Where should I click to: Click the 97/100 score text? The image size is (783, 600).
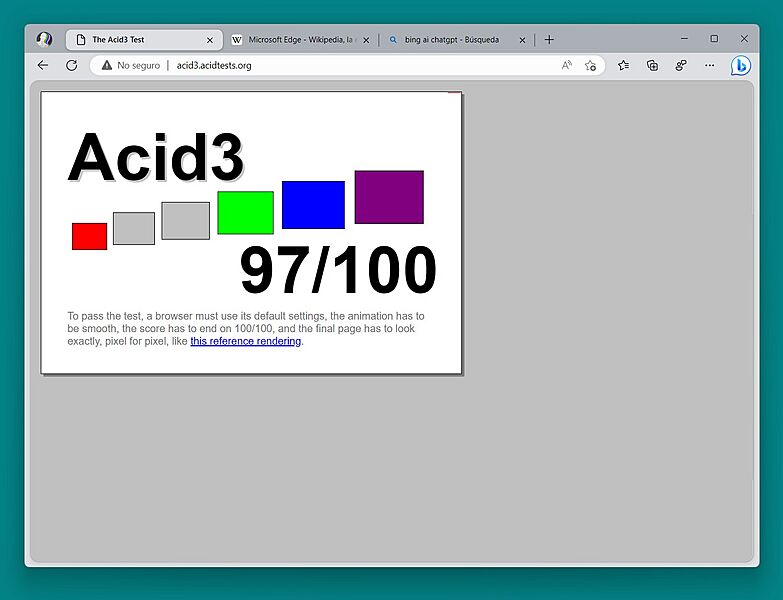(x=338, y=270)
